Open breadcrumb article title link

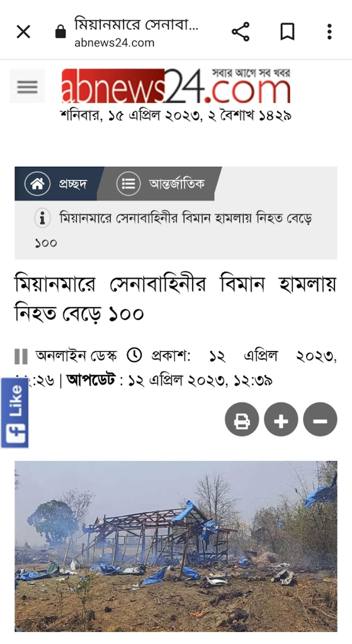click(173, 230)
